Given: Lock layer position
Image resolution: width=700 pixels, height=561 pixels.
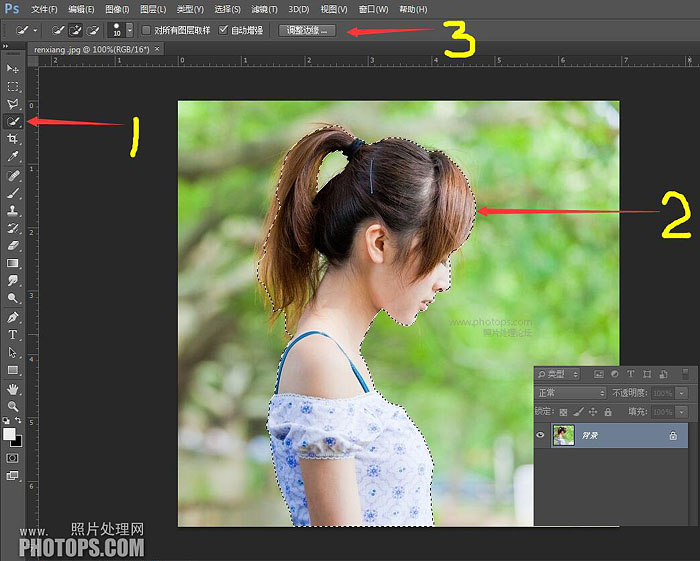Looking at the screenshot, I should [x=593, y=412].
